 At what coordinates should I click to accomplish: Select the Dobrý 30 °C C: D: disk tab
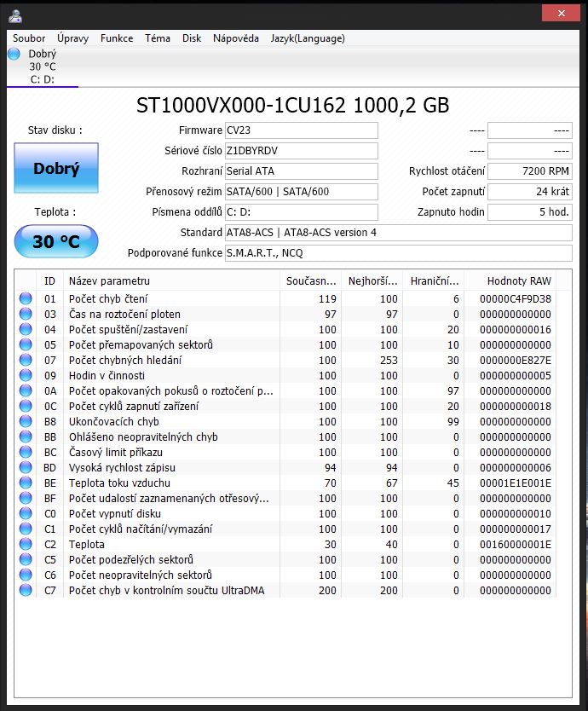pyautogui.click(x=43, y=66)
